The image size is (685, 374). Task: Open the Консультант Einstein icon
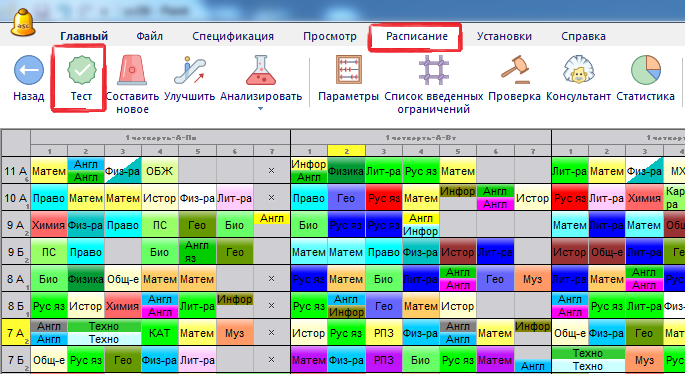578,70
